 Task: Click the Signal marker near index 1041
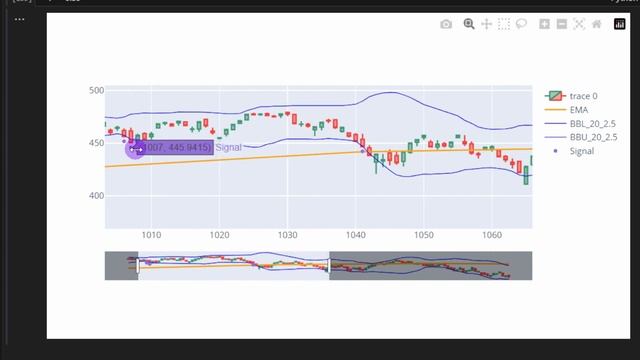362,151
